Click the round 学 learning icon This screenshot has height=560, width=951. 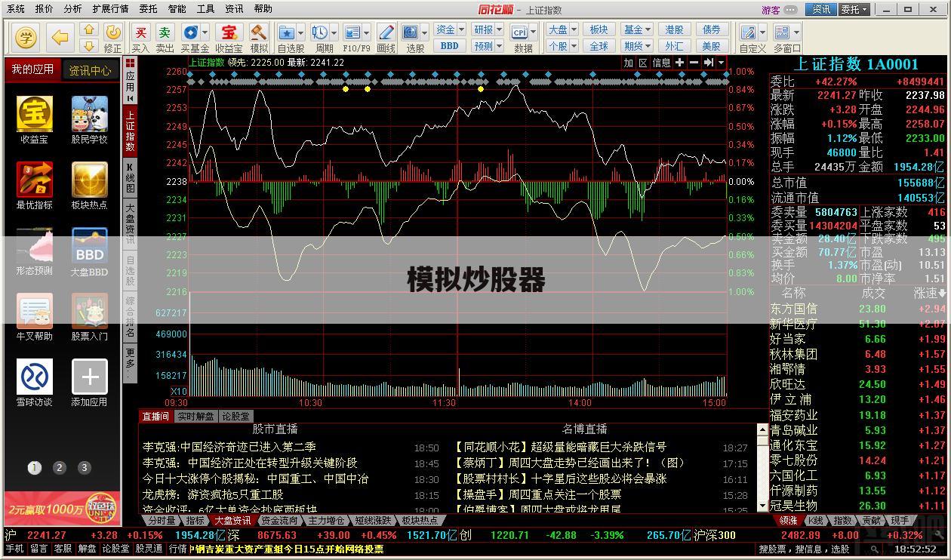tap(25, 36)
